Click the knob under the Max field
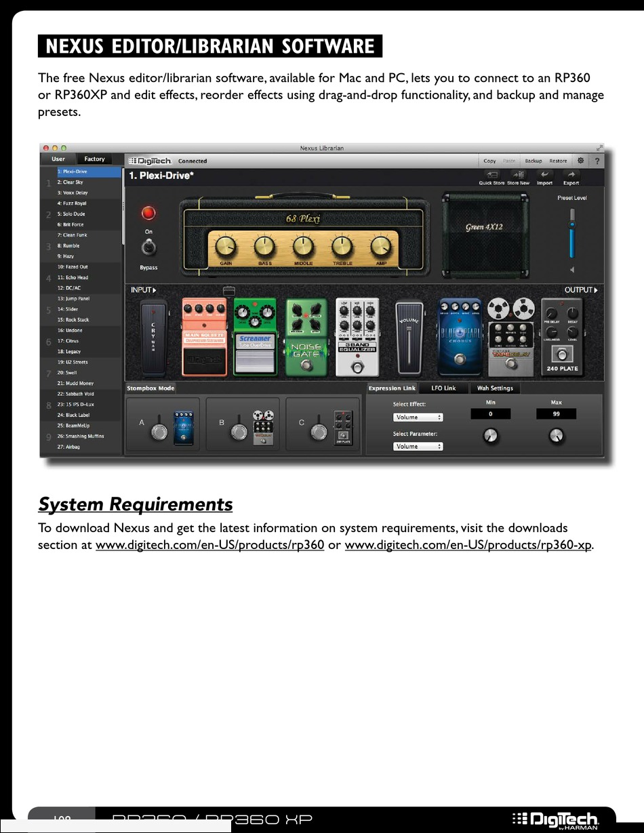644x833 pixels. point(556,436)
